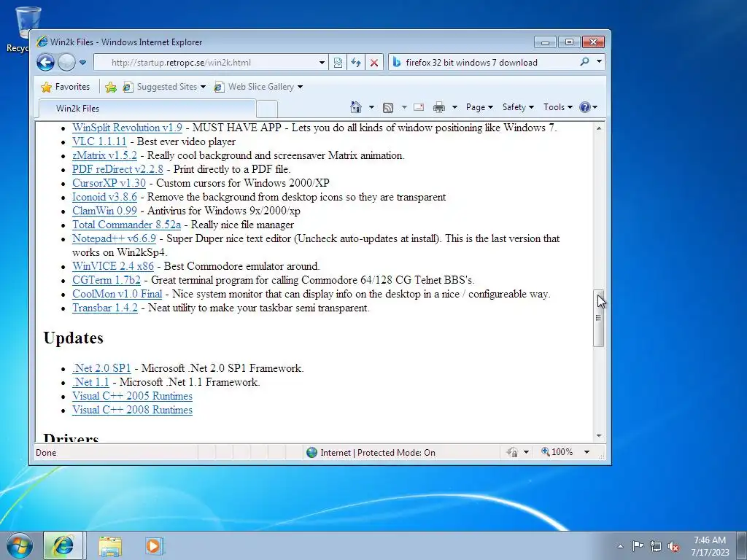Expand the zoom level dropdown arrow

[587, 452]
